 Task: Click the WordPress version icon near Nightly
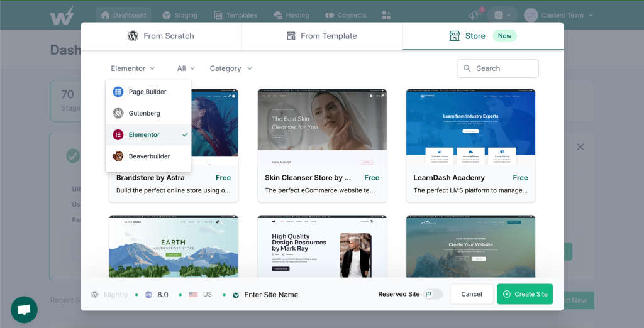click(95, 294)
